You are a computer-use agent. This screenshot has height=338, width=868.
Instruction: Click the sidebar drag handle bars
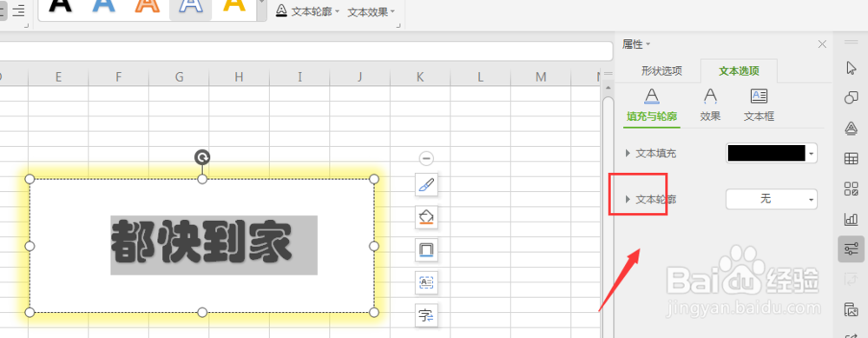pos(851,43)
